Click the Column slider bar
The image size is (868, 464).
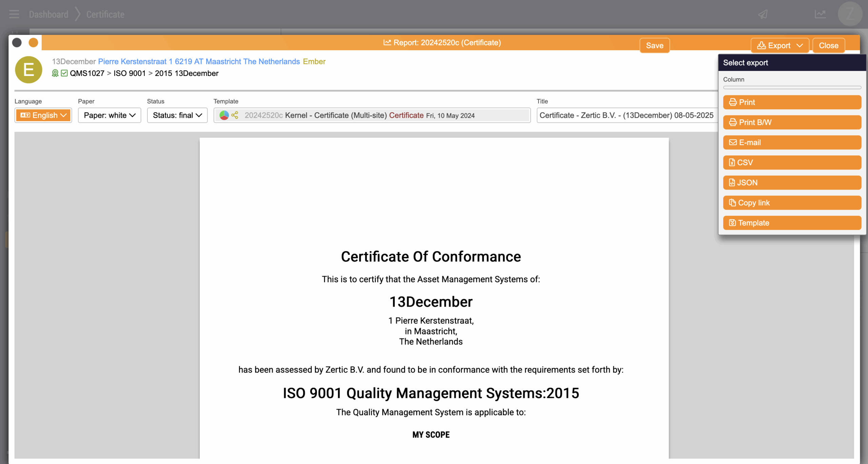pyautogui.click(x=792, y=88)
